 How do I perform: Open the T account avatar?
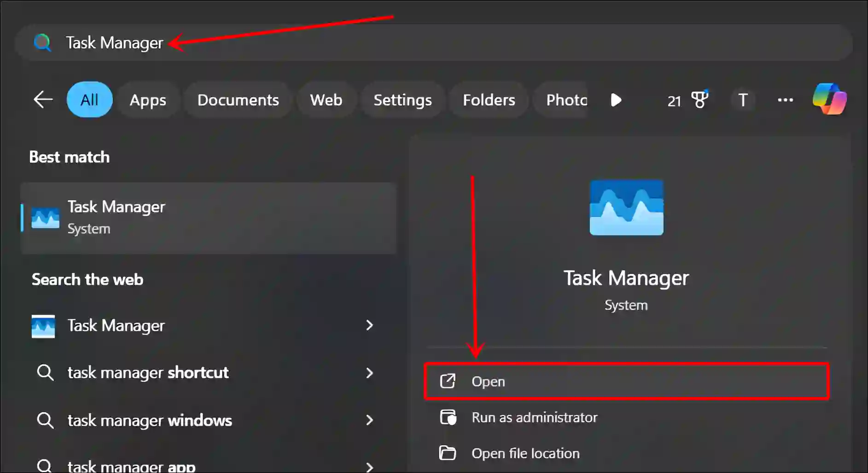(x=742, y=100)
